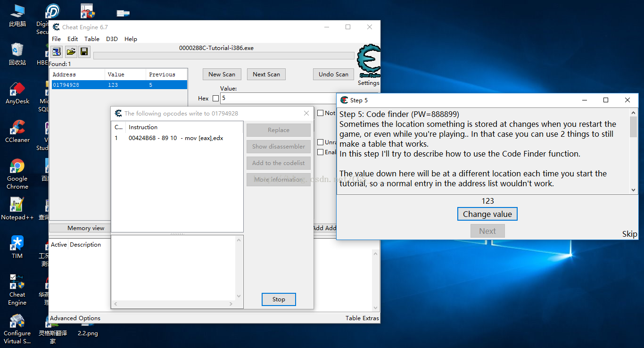Click the Address column header
Image resolution: width=644 pixels, height=348 pixels.
[x=77, y=75]
